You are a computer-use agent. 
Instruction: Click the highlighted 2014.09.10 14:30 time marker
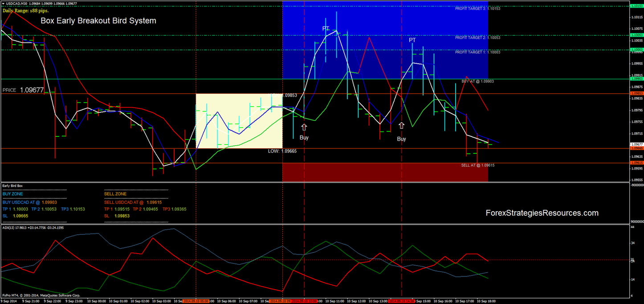click(402, 301)
